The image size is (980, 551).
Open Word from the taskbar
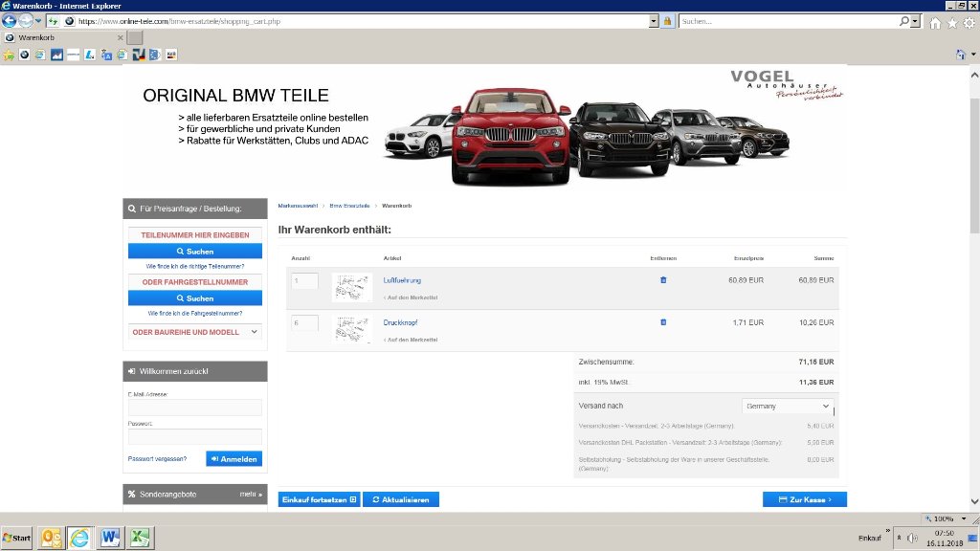[108, 538]
